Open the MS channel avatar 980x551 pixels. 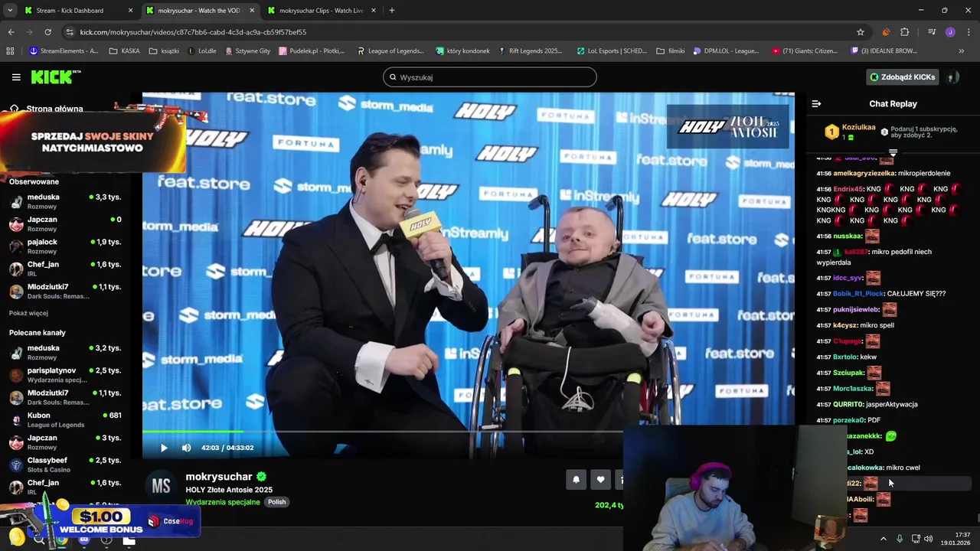[161, 486]
